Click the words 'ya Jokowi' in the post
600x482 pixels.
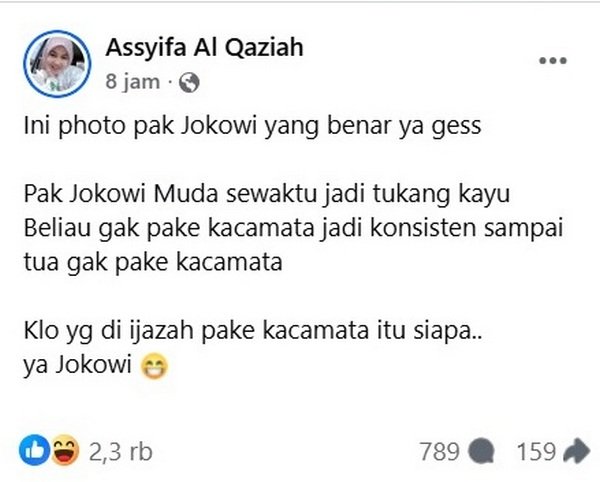coord(78,365)
